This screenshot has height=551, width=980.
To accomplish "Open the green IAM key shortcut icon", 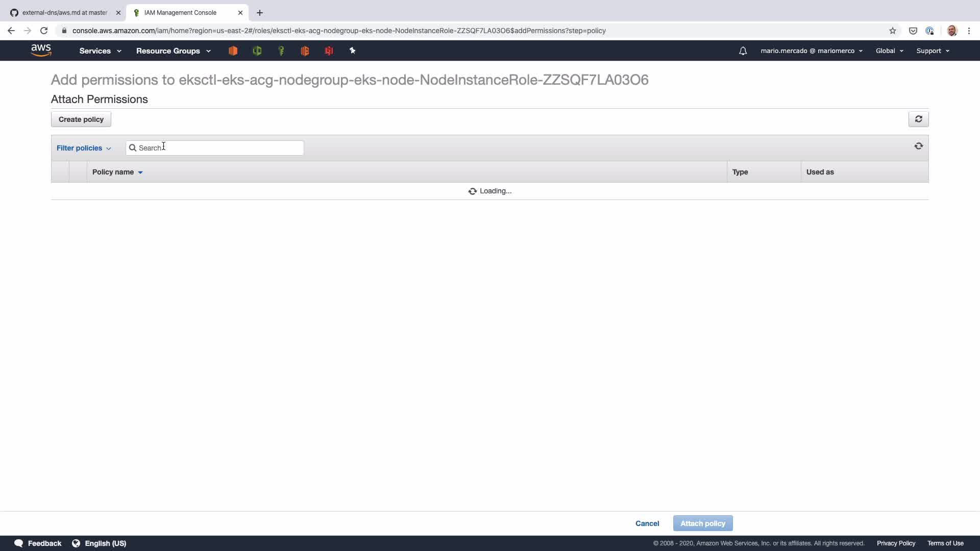I will tap(281, 51).
